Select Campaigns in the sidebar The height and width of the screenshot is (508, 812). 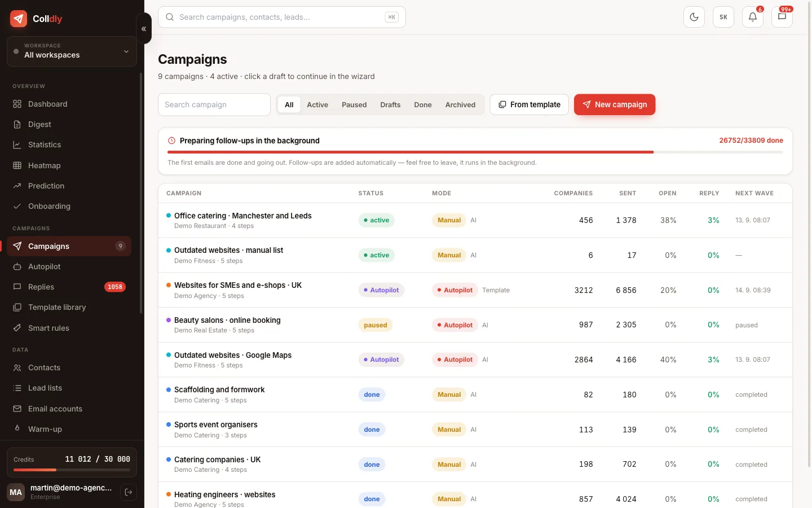(x=69, y=246)
